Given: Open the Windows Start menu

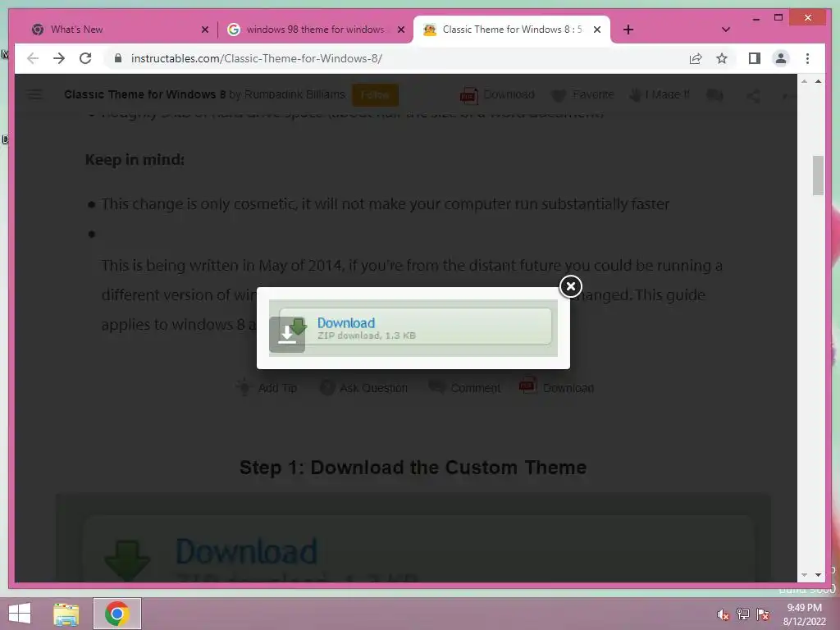Looking at the screenshot, I should 20,614.
